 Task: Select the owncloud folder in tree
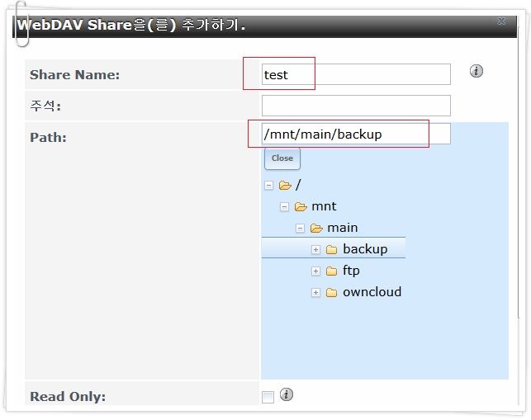click(x=372, y=292)
